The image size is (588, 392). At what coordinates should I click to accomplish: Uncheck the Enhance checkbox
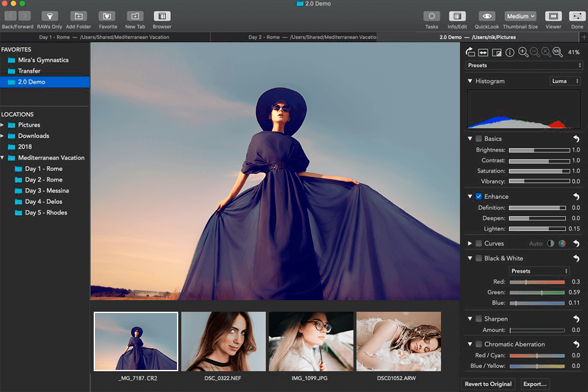(479, 197)
